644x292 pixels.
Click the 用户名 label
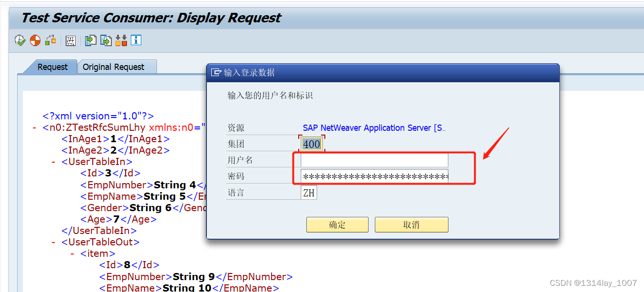[x=240, y=160]
